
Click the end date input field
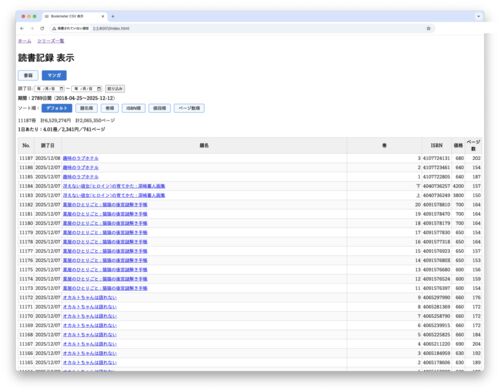(87, 89)
